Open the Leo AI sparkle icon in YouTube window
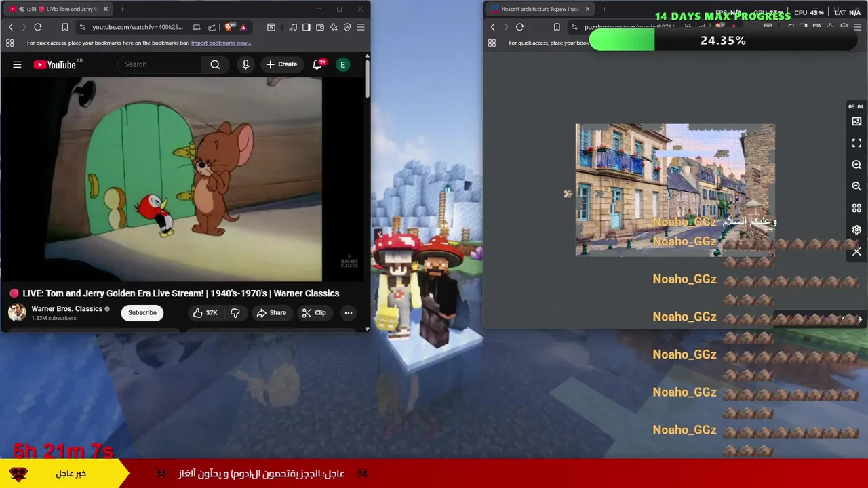The image size is (868, 488). tap(334, 27)
